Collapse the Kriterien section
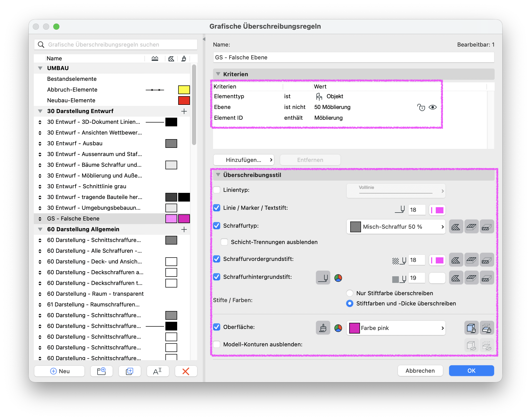The image size is (531, 420). [218, 74]
